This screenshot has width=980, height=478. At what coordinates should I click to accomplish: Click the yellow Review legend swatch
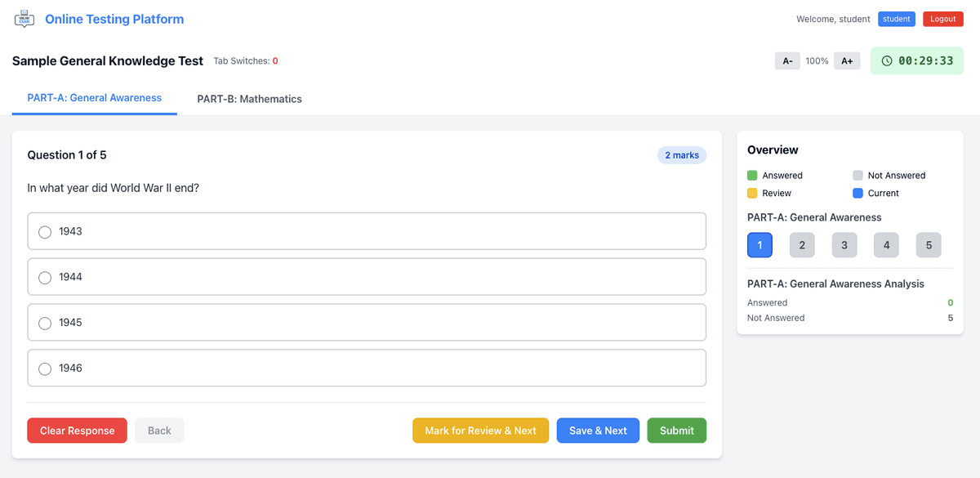click(x=753, y=193)
